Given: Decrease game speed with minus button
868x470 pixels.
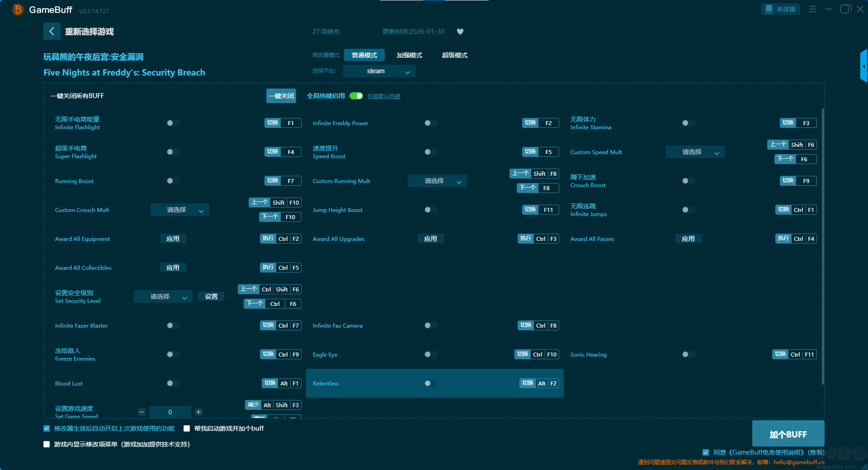Looking at the screenshot, I should point(142,412).
